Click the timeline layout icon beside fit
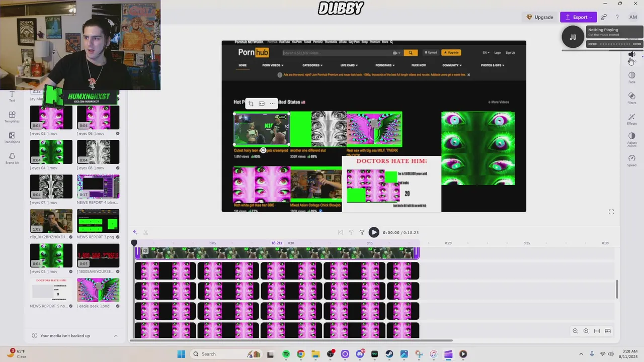The width and height of the screenshot is (644, 362). coord(608,331)
